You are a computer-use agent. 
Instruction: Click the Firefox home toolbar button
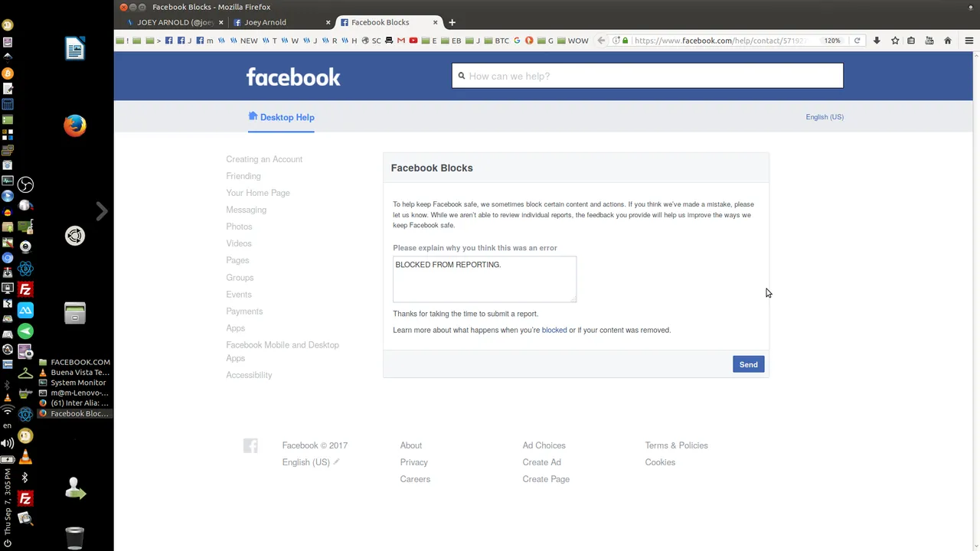click(948, 41)
